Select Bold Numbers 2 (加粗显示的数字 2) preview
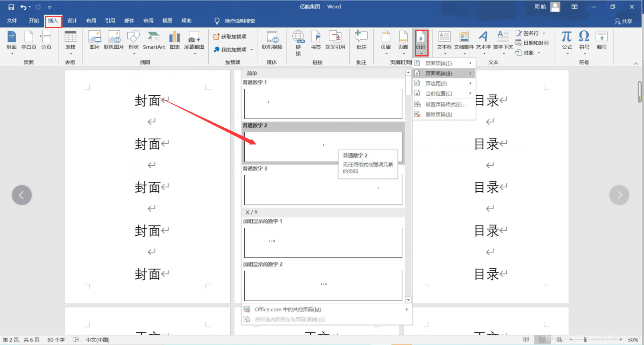Viewport: 644px width, 345px height. (323, 285)
